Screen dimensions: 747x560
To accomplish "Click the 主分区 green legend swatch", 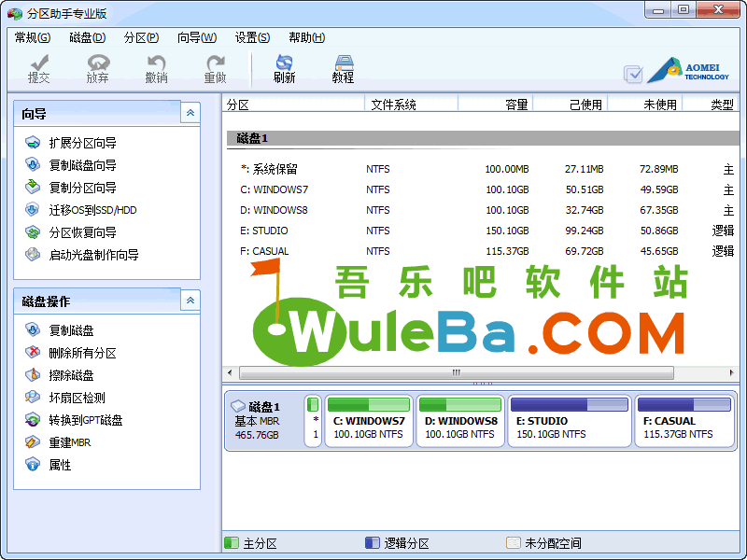I will (x=231, y=543).
